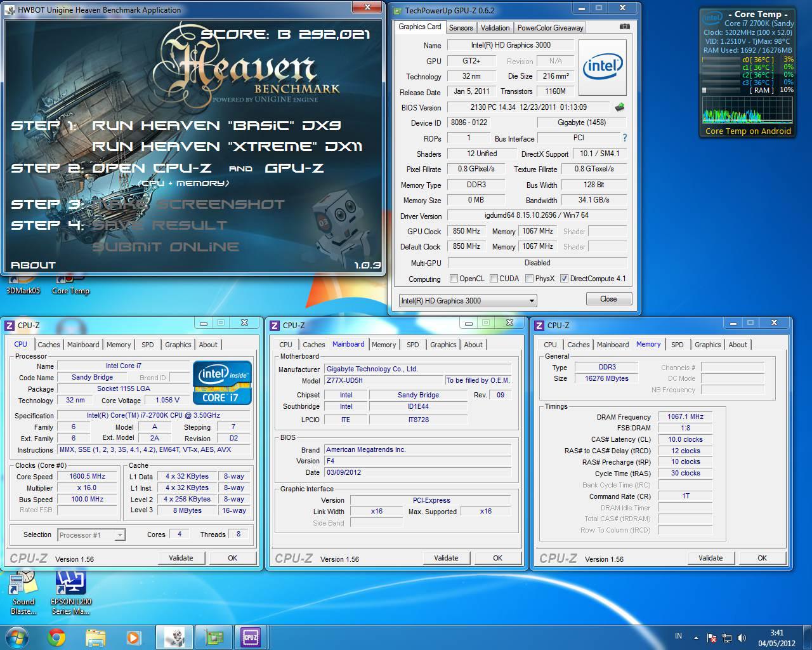Click the IN language indicator in the tray
The image size is (812, 650).
678,636
